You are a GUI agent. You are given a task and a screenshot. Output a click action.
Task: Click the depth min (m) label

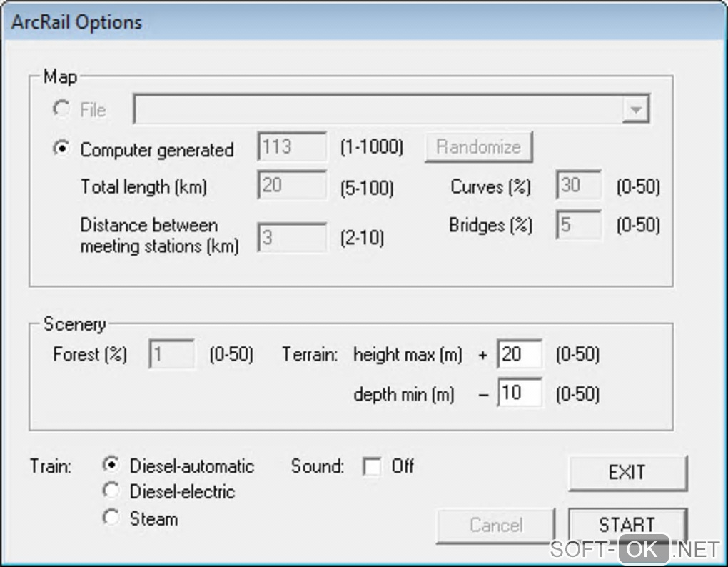click(404, 394)
